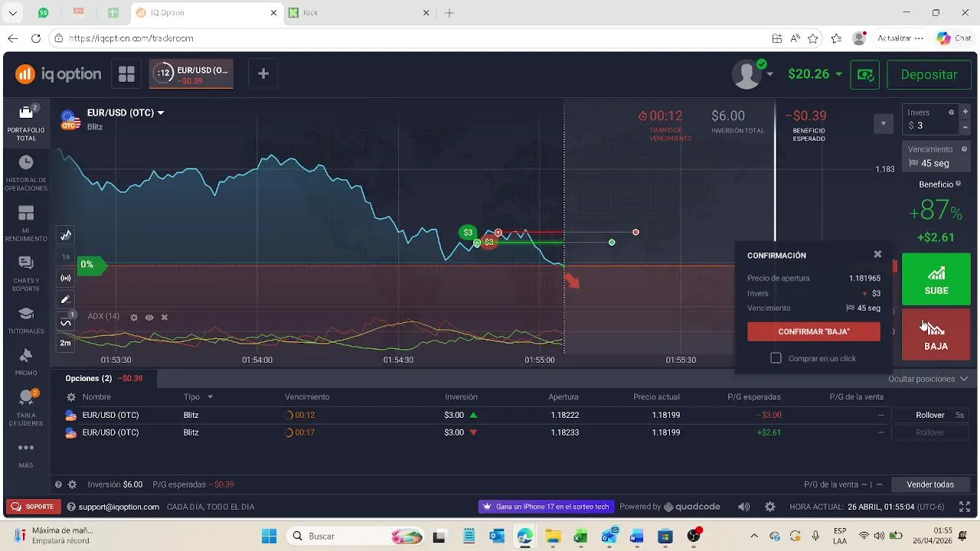Click the browser address bar URL
The height and width of the screenshot is (551, 980).
click(131, 38)
